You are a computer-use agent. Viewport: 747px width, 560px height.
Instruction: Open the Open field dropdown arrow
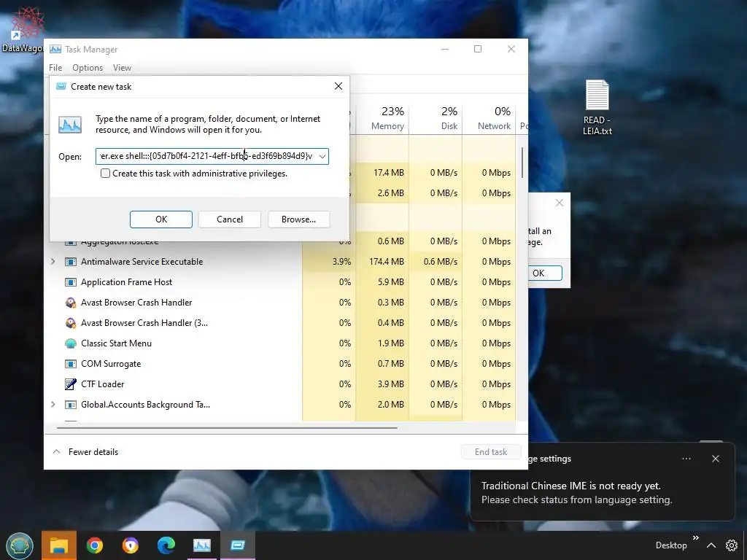pos(322,156)
